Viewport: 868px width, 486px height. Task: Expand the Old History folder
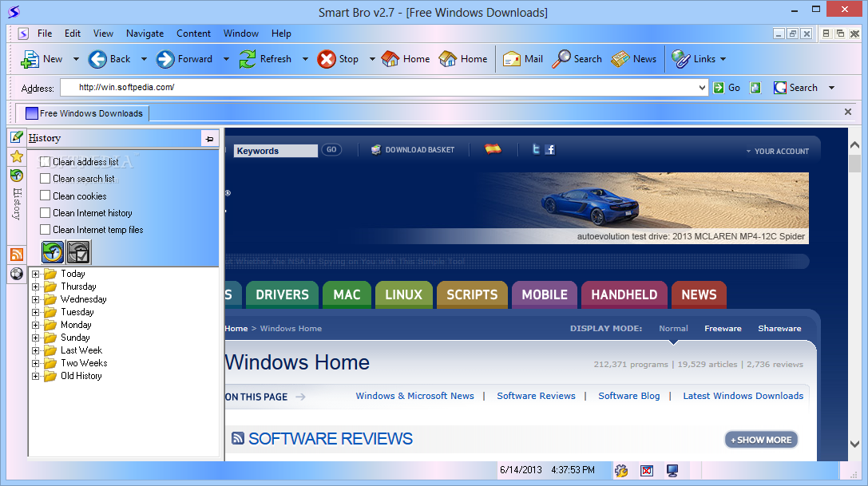(35, 377)
